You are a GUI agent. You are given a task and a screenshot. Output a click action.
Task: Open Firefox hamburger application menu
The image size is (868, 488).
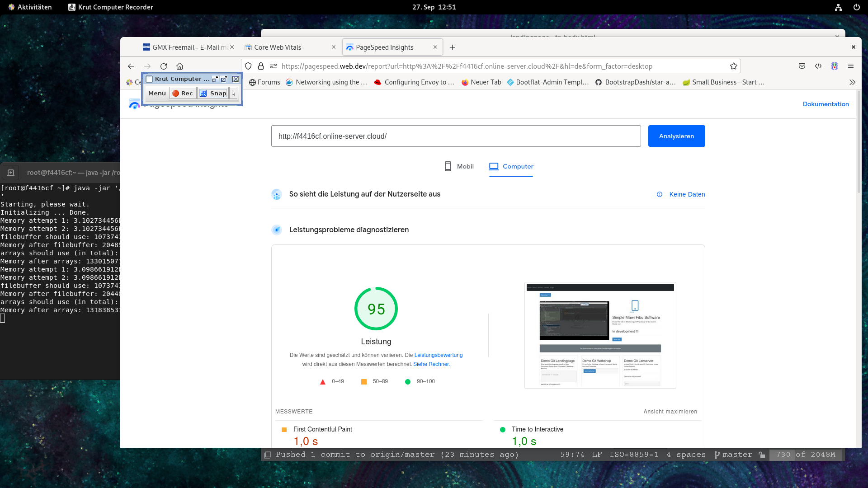(851, 66)
